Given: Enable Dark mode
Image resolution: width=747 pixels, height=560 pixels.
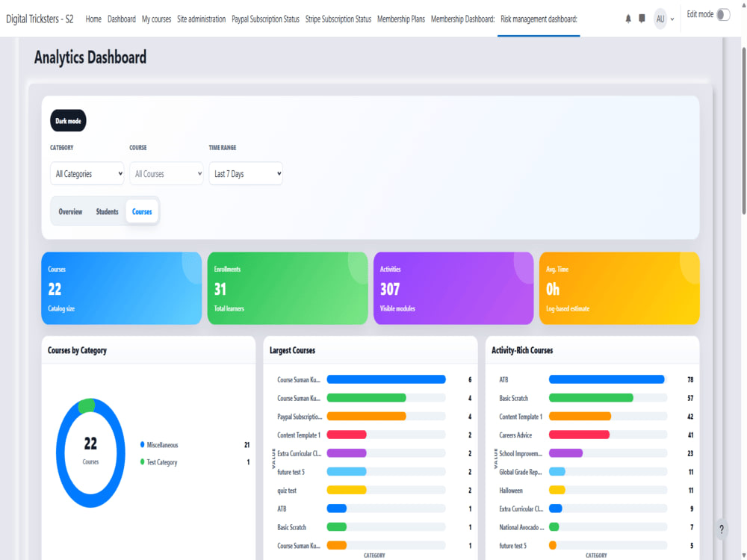Looking at the screenshot, I should click(x=68, y=121).
